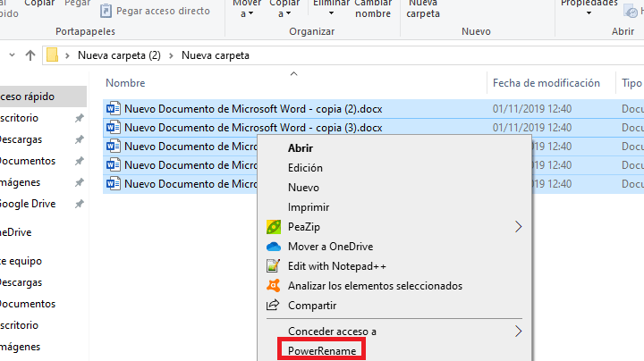The image size is (644, 361).
Task: Expand the Conceder acceso a submenu arrow
Action: 519,332
